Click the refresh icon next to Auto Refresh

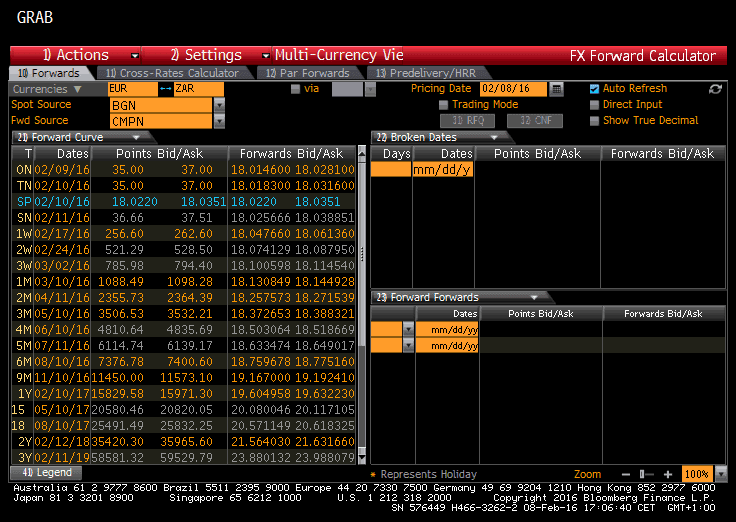point(715,89)
